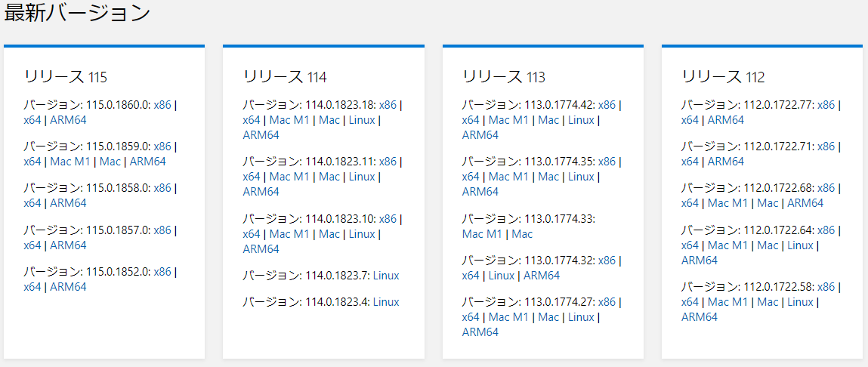
Task: Select Mac M1 for version 115.0.1859.0
Action: 70,162
